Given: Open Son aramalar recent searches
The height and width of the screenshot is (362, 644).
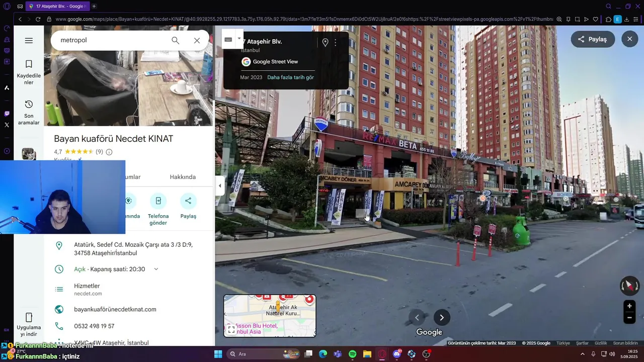Looking at the screenshot, I should click(29, 112).
